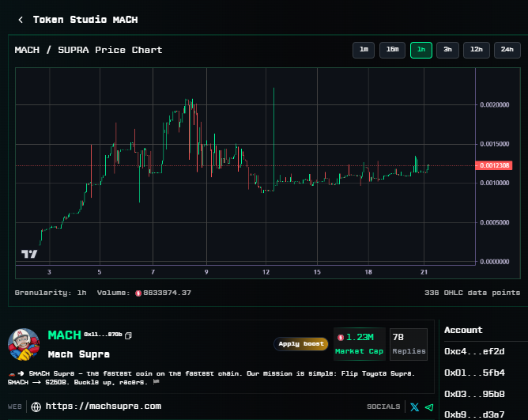Click the coin icon next to 1.23M
The width and height of the screenshot is (528, 420).
(341, 338)
